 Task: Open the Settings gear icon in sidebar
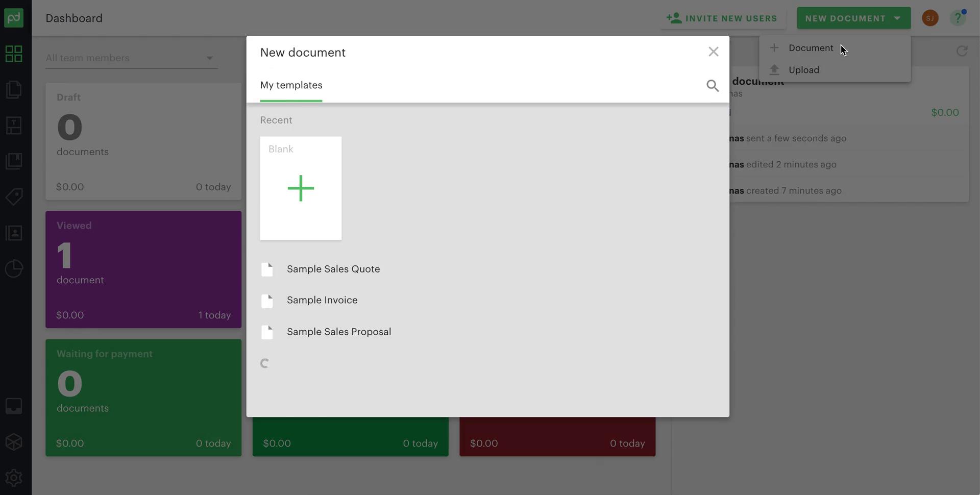coord(14,478)
